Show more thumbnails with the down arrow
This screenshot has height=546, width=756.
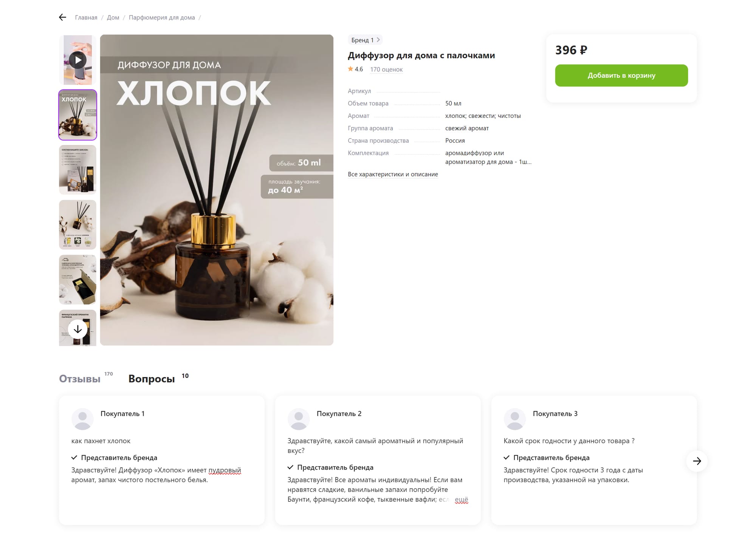[77, 329]
